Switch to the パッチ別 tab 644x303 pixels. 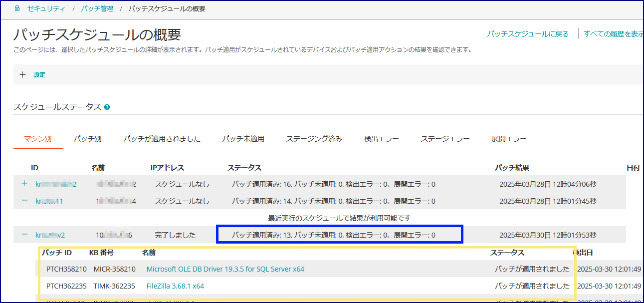pos(87,139)
